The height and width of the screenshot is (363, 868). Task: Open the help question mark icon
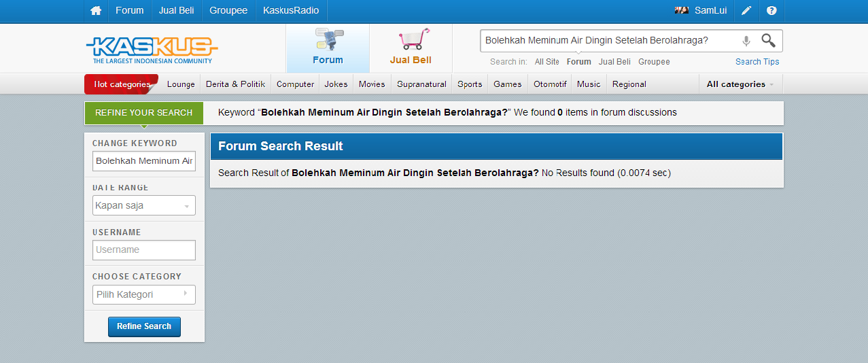771,11
